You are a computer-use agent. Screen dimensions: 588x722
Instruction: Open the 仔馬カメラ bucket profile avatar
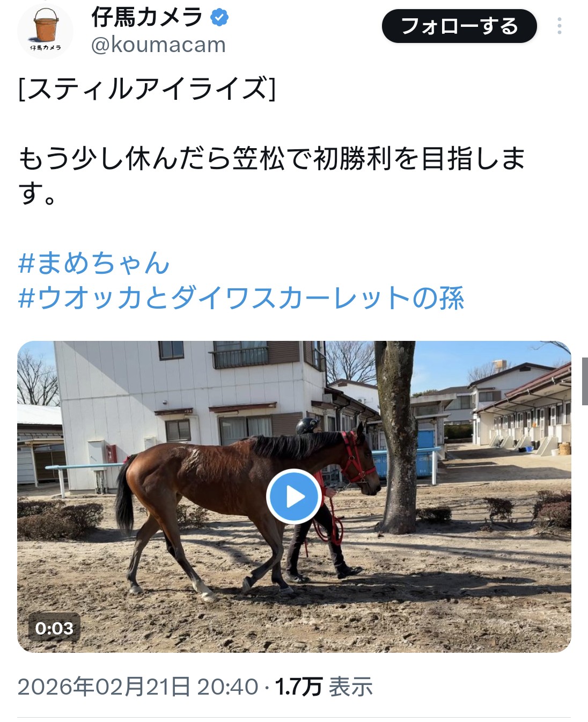coord(45,31)
